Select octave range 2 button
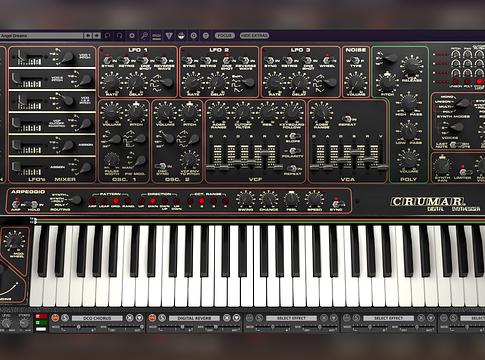 tap(202, 201)
